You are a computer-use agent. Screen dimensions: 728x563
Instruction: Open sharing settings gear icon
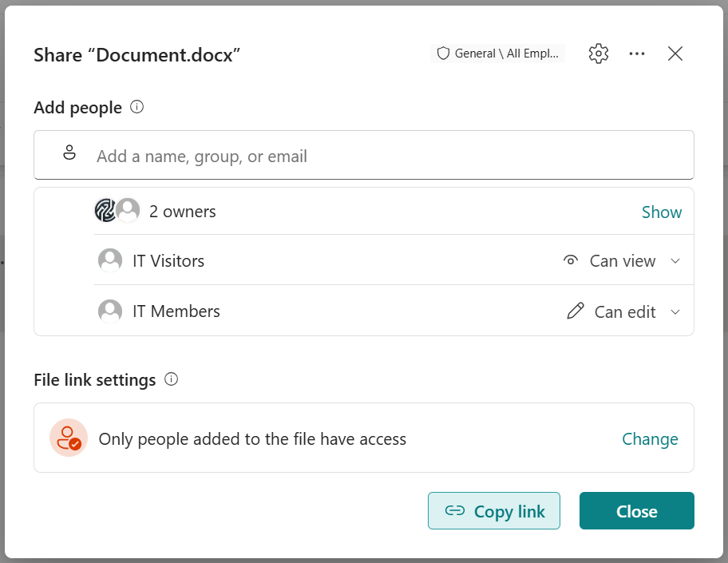(599, 54)
